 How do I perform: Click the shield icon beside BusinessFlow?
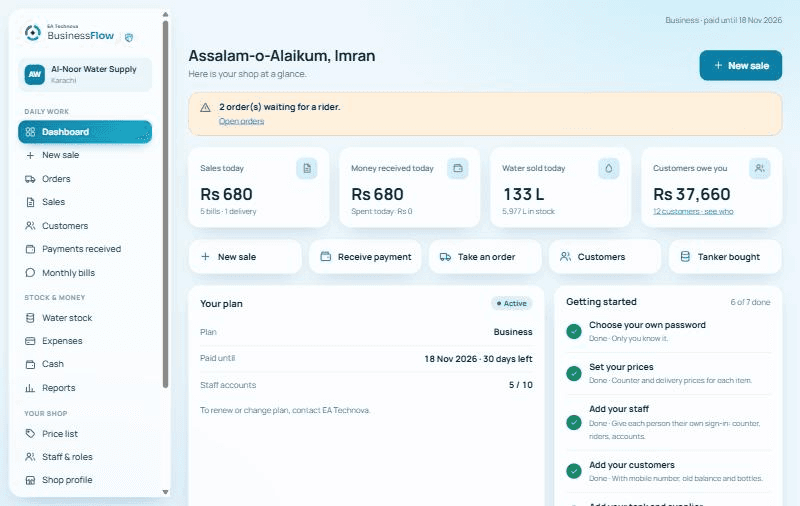click(x=129, y=37)
